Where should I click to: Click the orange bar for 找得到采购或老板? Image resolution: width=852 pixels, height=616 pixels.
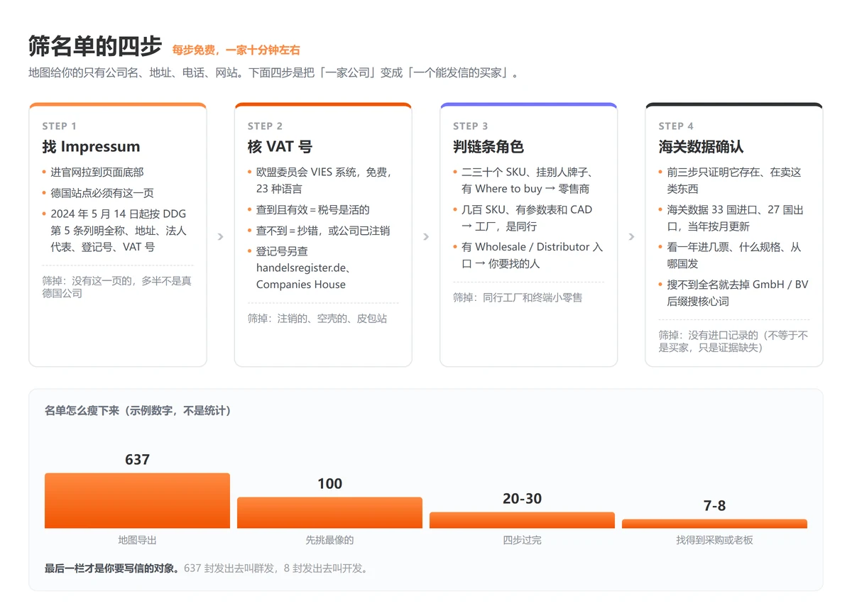tap(714, 524)
